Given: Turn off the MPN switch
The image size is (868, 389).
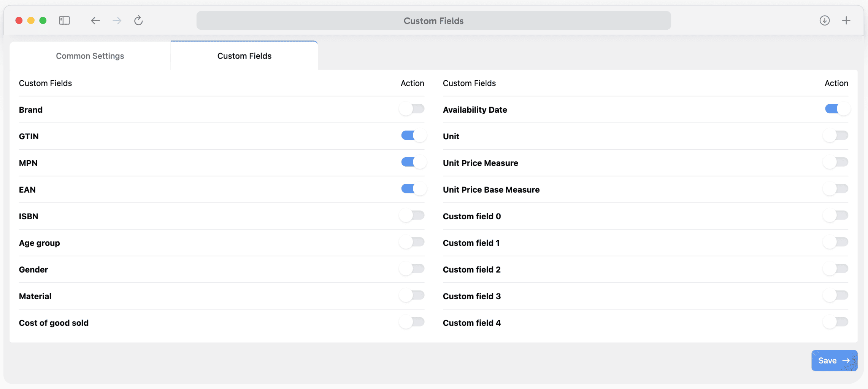Looking at the screenshot, I should (413, 162).
